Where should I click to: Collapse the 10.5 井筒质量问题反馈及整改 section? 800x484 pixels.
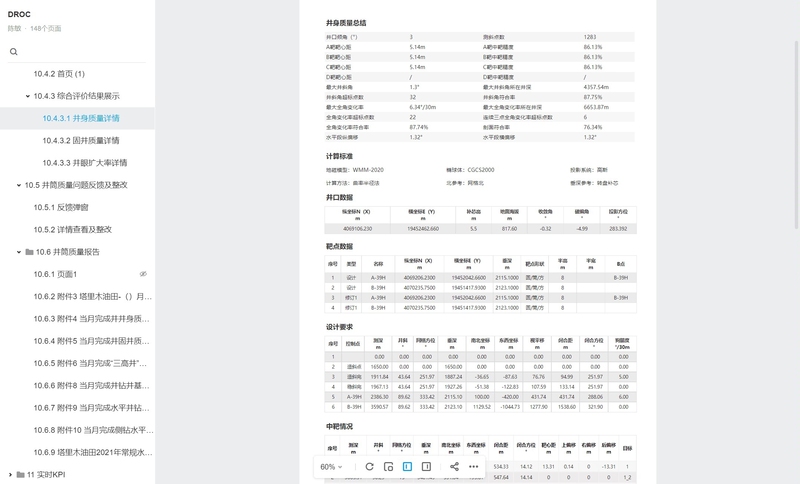coord(19,185)
